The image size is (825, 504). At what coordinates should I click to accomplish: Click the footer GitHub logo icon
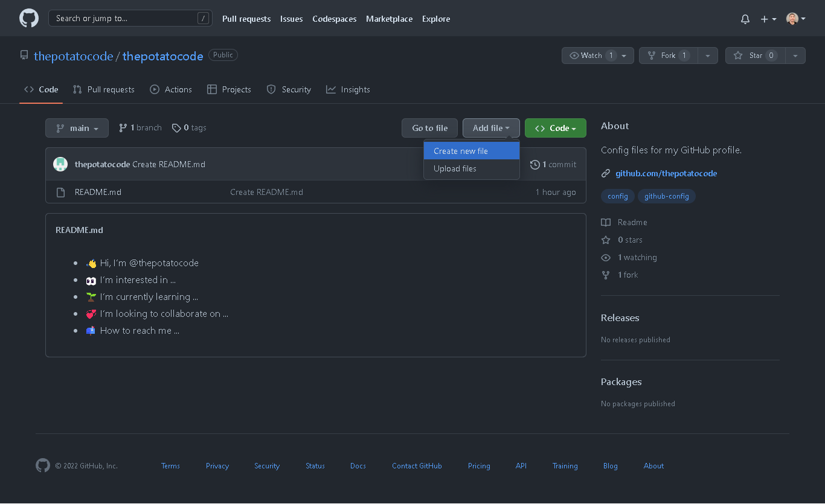point(43,465)
